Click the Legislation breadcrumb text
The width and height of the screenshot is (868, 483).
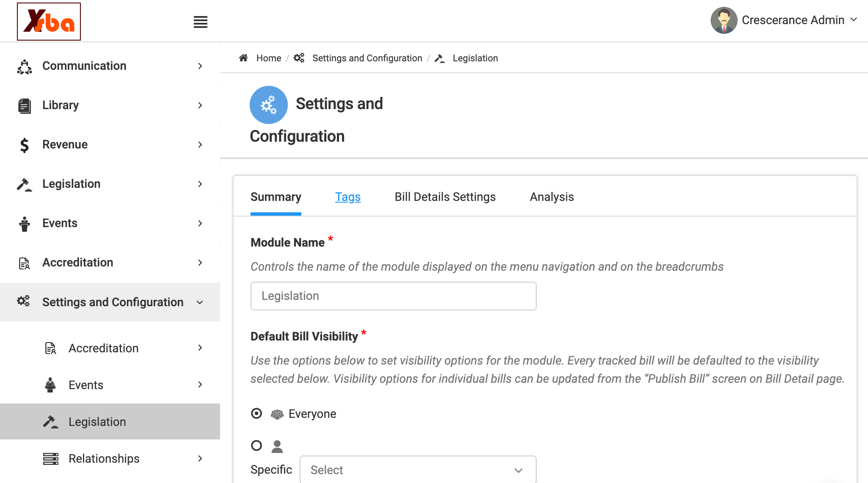(x=475, y=58)
